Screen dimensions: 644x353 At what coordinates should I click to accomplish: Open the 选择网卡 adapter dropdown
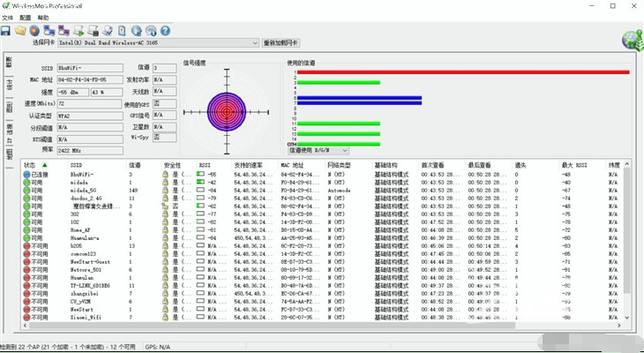159,42
